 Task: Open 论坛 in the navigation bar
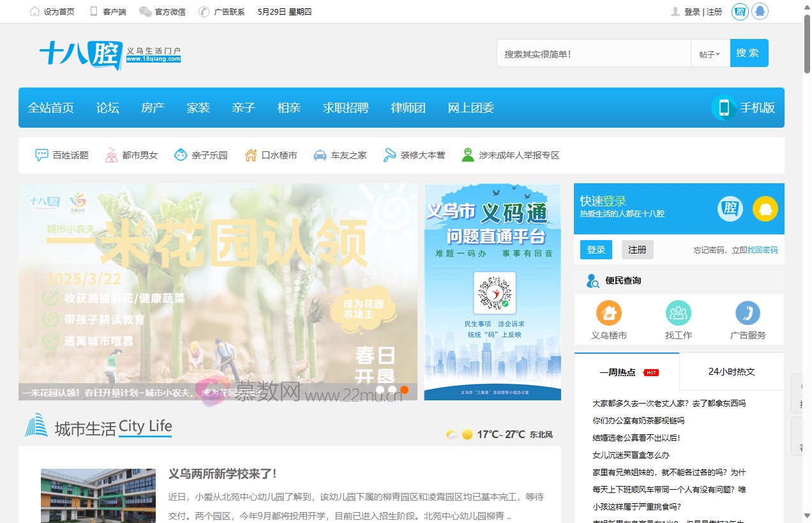click(x=107, y=108)
